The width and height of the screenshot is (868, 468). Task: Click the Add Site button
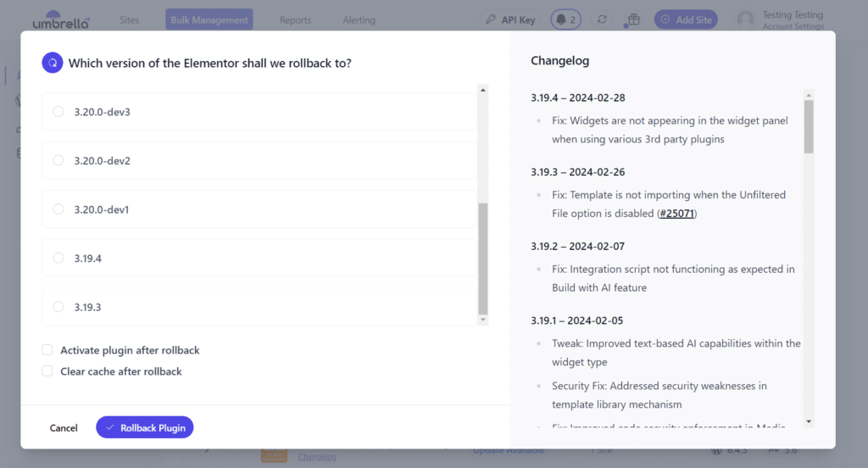tap(686, 19)
